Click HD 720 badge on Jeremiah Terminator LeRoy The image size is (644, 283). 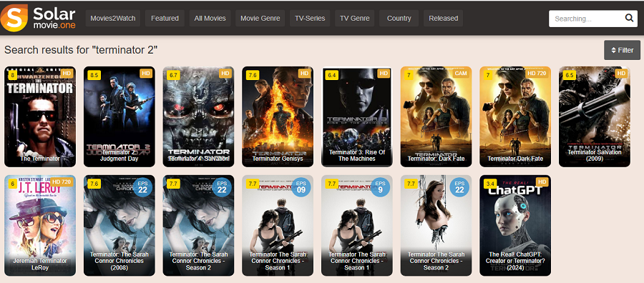62,182
